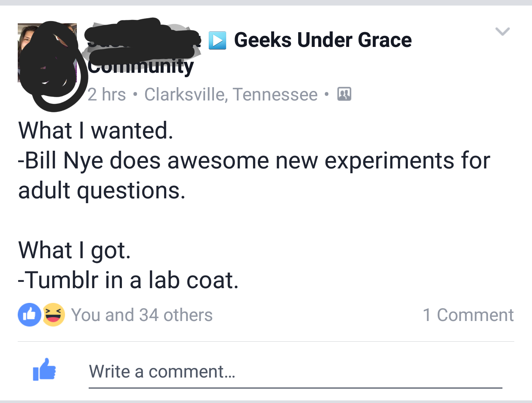Click the "What I wanted." line

[96, 130]
